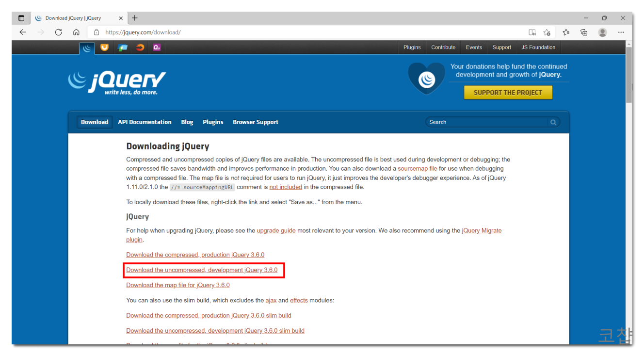
Task: Open the ajax module link
Action: [x=271, y=301]
